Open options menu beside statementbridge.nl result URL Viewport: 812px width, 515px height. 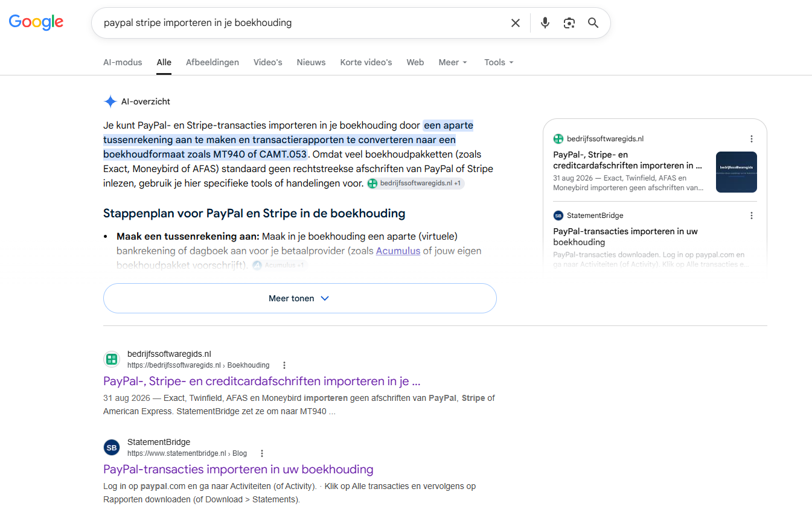point(262,453)
